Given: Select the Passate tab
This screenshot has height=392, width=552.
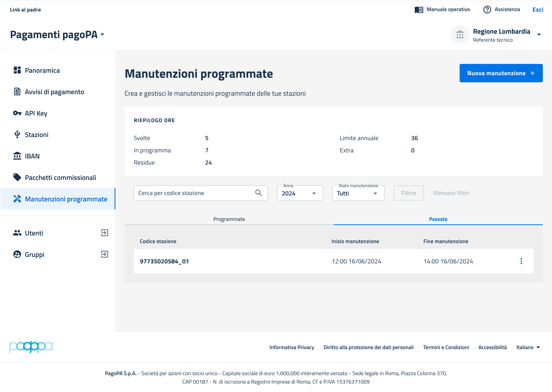Looking at the screenshot, I should (x=438, y=219).
